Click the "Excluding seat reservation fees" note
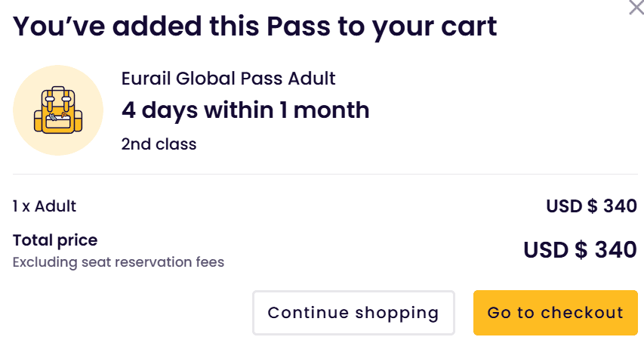The image size is (644, 337). [x=119, y=263]
